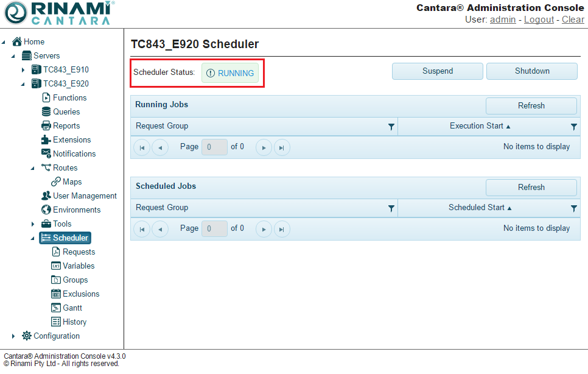Click Running Jobs page number field

pos(214,147)
